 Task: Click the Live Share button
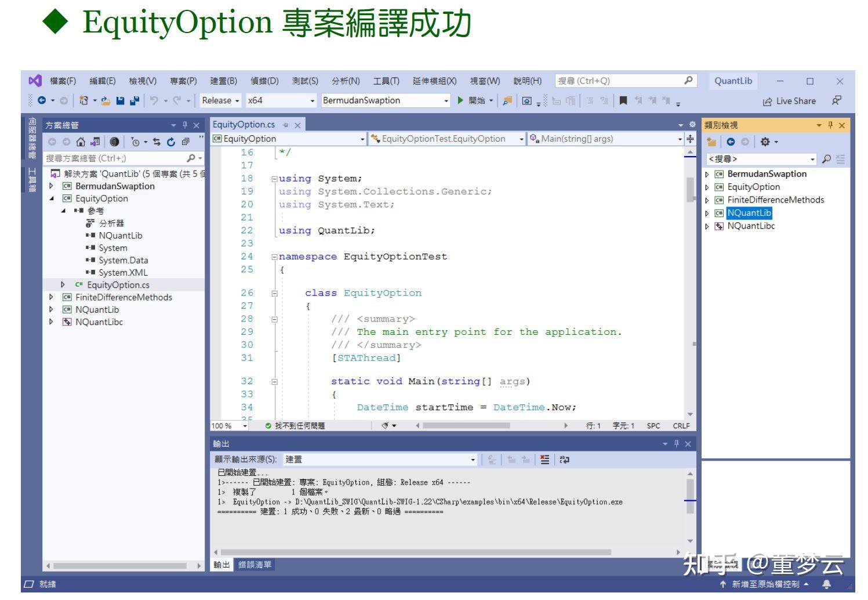tap(789, 101)
